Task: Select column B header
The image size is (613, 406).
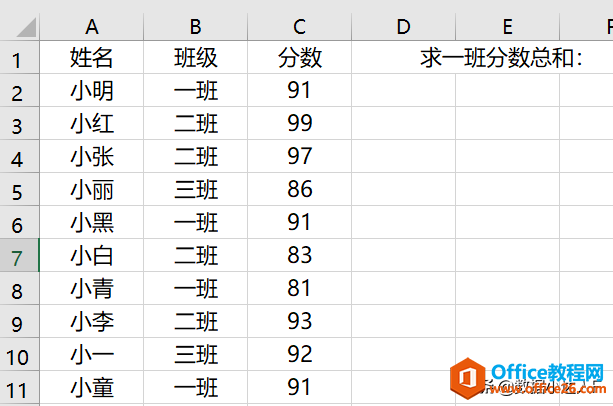Action: pyautogui.click(x=195, y=27)
